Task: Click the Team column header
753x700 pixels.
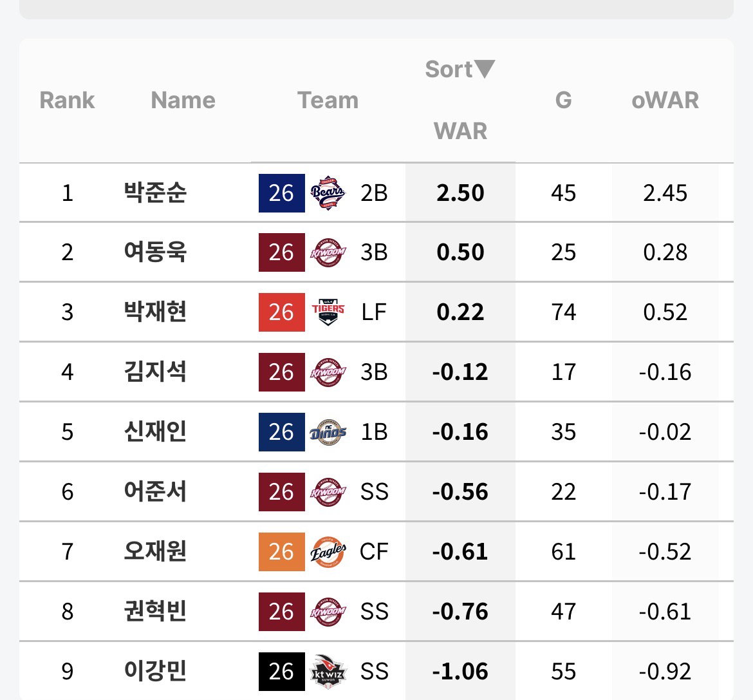Action: point(328,100)
